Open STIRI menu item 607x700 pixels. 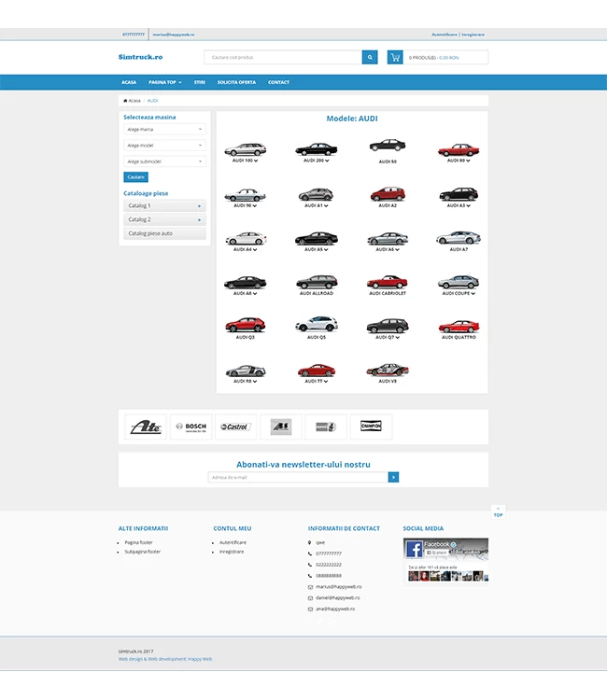click(x=200, y=82)
